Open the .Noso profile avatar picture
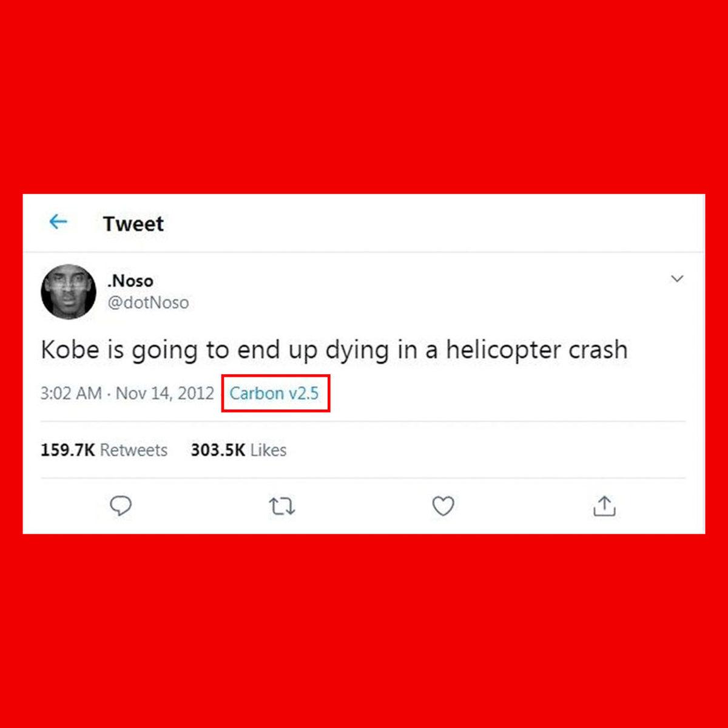Viewport: 728px width, 728px height. click(69, 291)
